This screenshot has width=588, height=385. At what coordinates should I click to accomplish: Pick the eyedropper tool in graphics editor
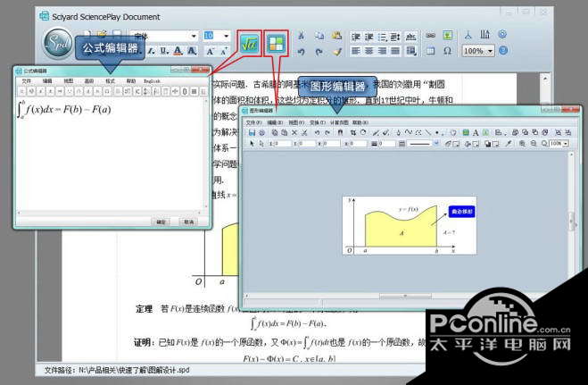[509, 143]
